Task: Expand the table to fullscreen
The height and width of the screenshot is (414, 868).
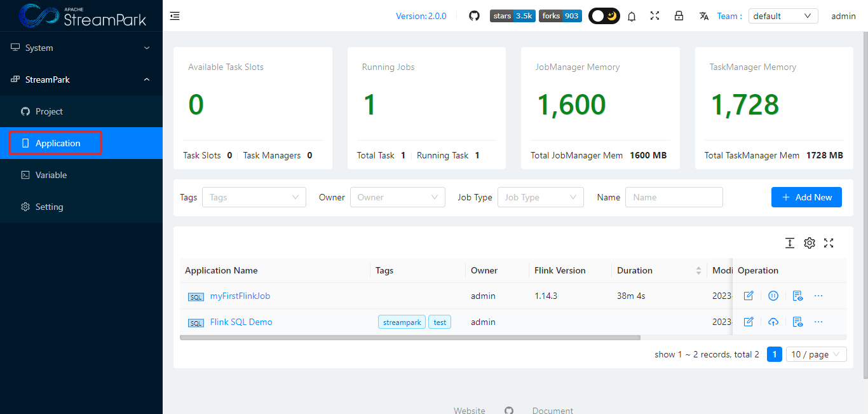Action: pyautogui.click(x=829, y=243)
